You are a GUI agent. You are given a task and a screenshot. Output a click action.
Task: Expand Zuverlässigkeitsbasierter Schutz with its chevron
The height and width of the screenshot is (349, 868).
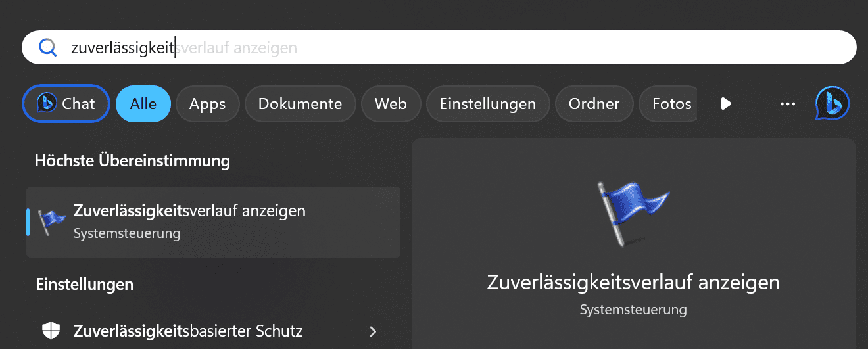373,331
